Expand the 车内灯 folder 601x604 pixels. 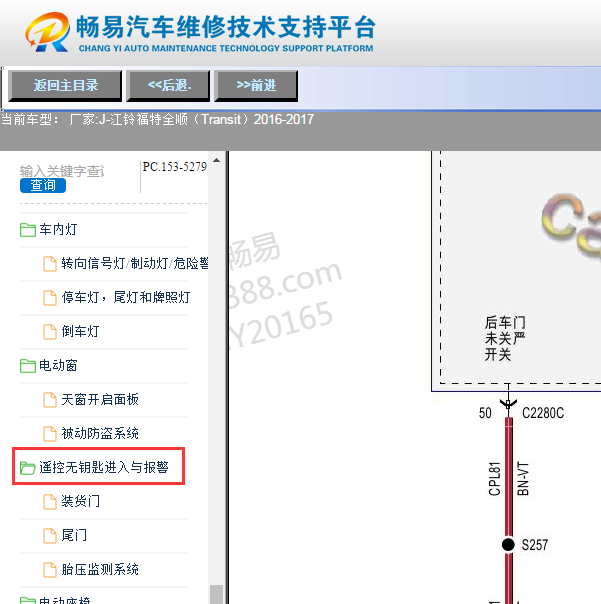(x=58, y=230)
